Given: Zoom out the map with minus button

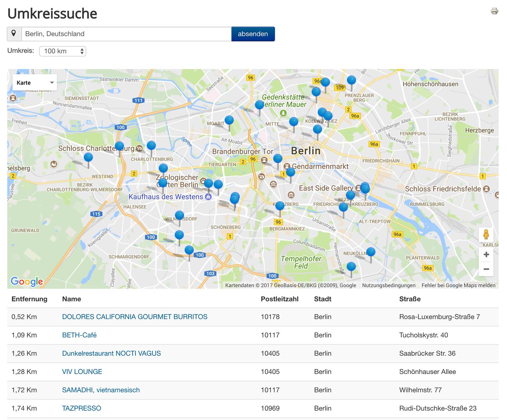Looking at the screenshot, I should pos(486,269).
